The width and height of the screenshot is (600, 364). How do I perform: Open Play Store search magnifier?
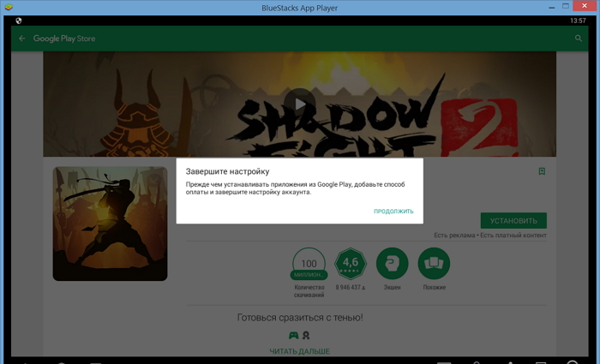point(579,39)
